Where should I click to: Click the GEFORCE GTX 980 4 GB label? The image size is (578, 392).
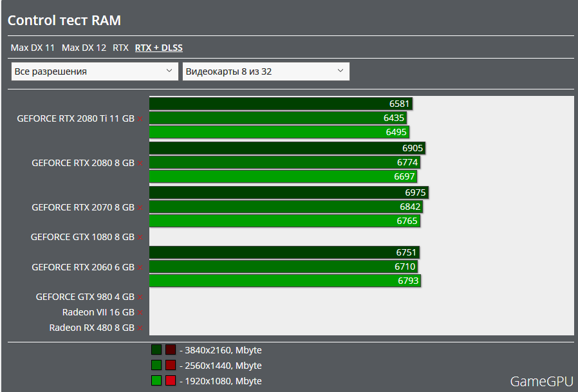[x=85, y=297]
